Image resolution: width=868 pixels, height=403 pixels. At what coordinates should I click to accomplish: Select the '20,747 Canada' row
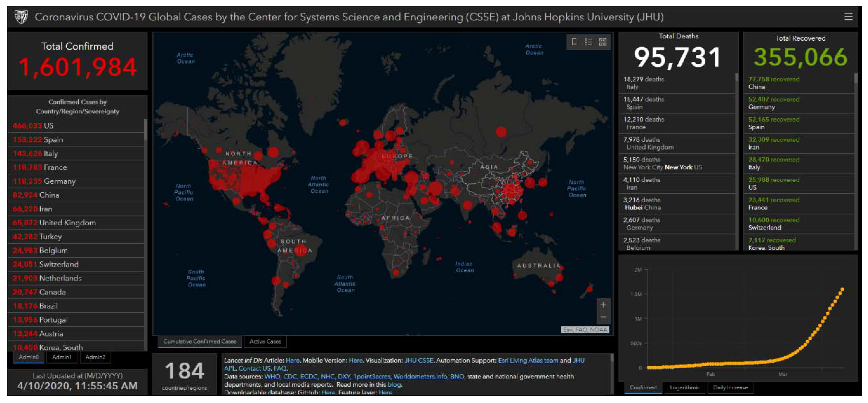76,292
